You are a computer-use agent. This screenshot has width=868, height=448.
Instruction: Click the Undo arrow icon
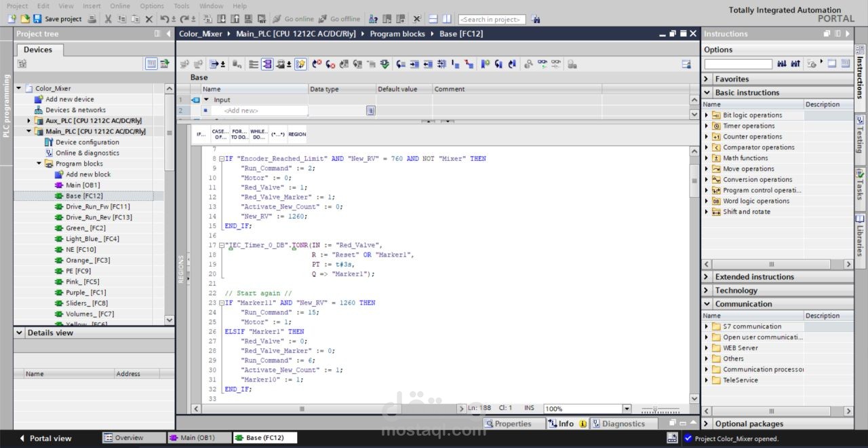click(165, 19)
